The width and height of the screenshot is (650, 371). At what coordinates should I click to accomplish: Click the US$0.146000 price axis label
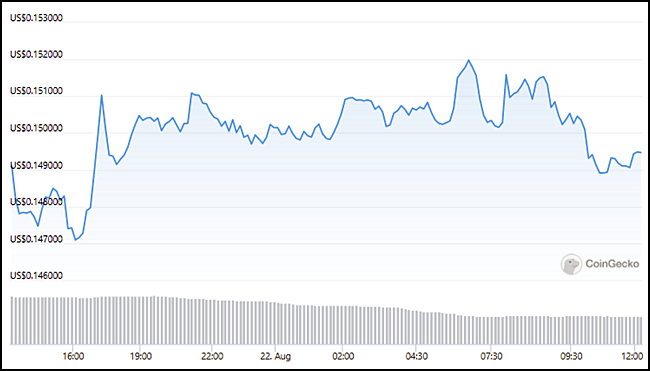[x=36, y=276]
